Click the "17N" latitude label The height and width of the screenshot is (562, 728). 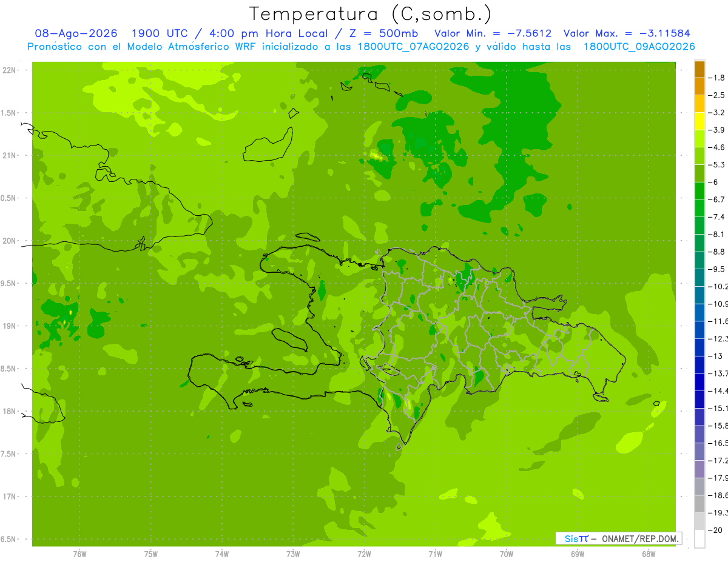[8, 497]
